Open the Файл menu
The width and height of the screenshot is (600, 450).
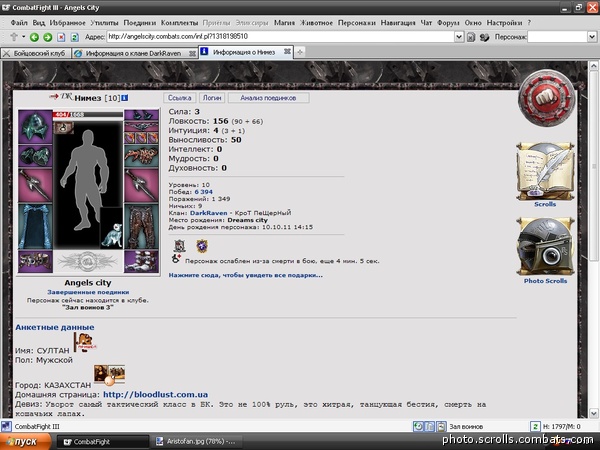(19, 23)
